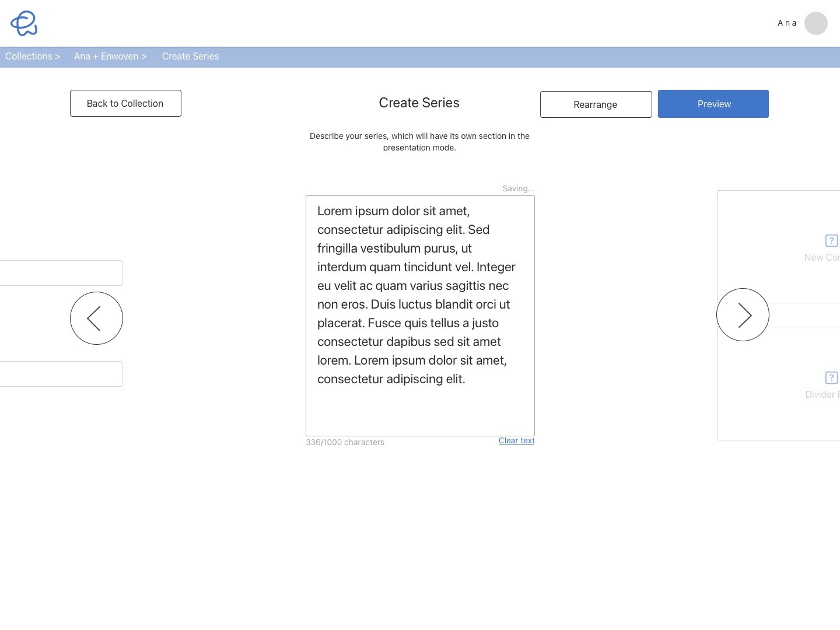Screen dimensions: 840x630
Task: Click the question mark icon above Divider
Action: pyautogui.click(x=831, y=377)
